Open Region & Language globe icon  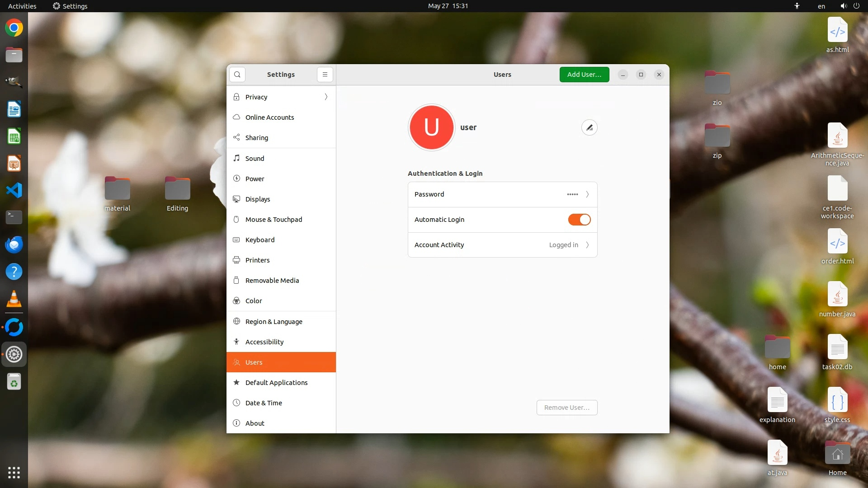(x=236, y=322)
